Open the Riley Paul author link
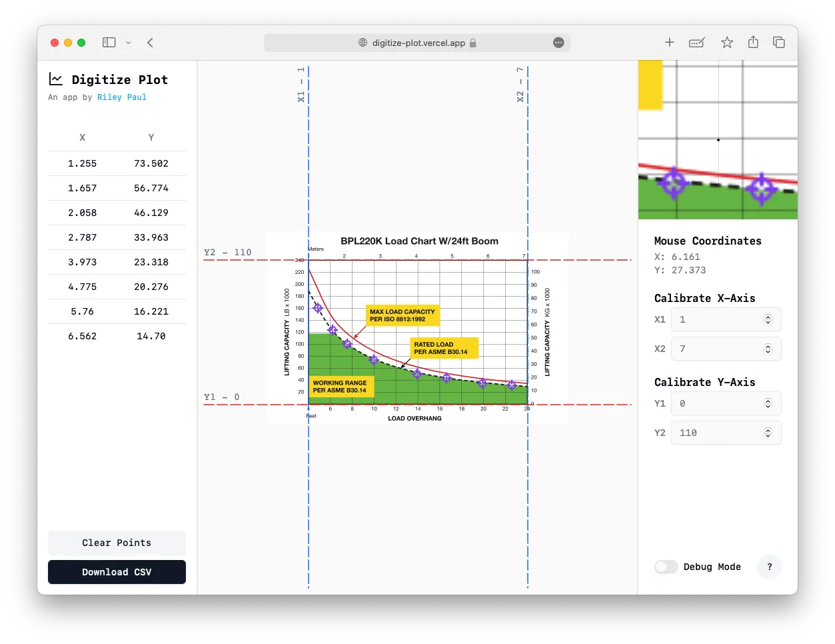 [121, 97]
